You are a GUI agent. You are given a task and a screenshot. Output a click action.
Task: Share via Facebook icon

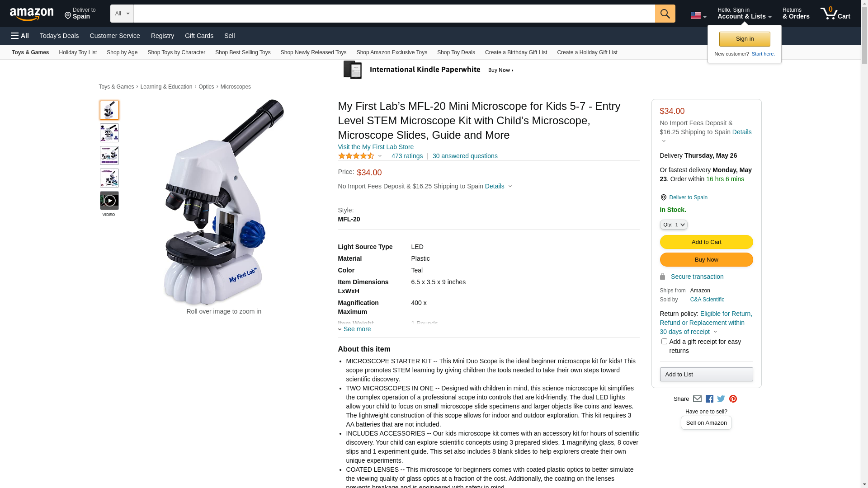[x=709, y=399]
